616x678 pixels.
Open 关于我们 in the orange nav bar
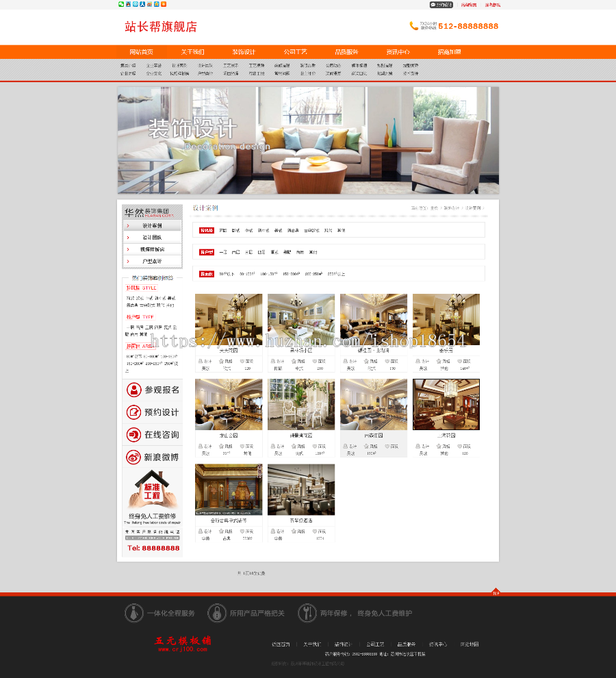coord(193,52)
